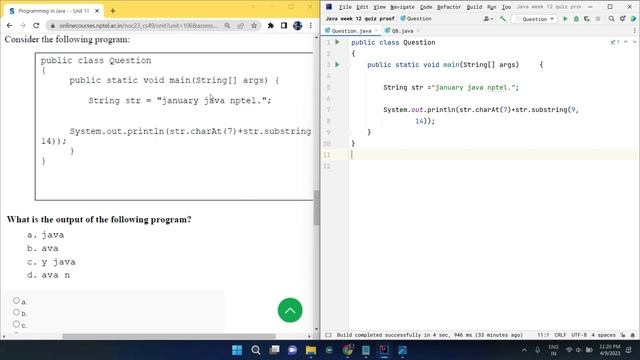Open the Run menu in IntelliJ
The height and width of the screenshot is (360, 640).
491,7
